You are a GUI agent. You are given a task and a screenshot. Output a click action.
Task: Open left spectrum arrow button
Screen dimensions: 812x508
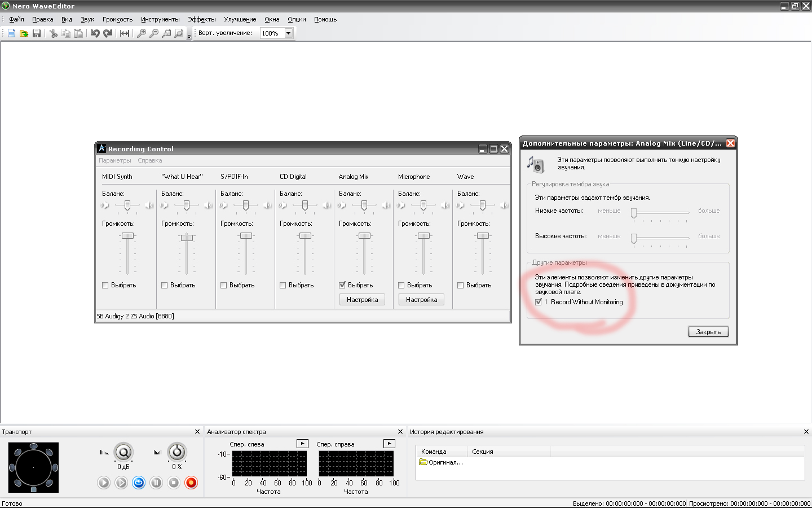point(302,444)
